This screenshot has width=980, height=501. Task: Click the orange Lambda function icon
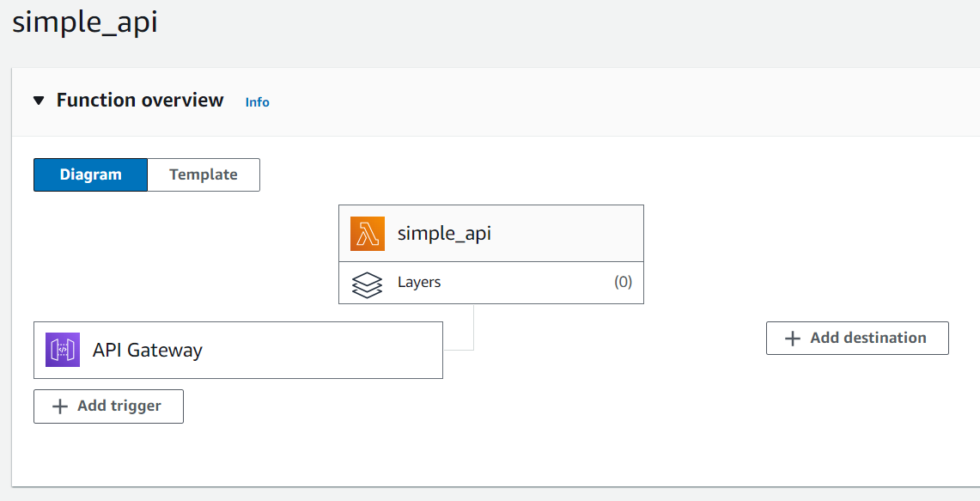tap(368, 234)
